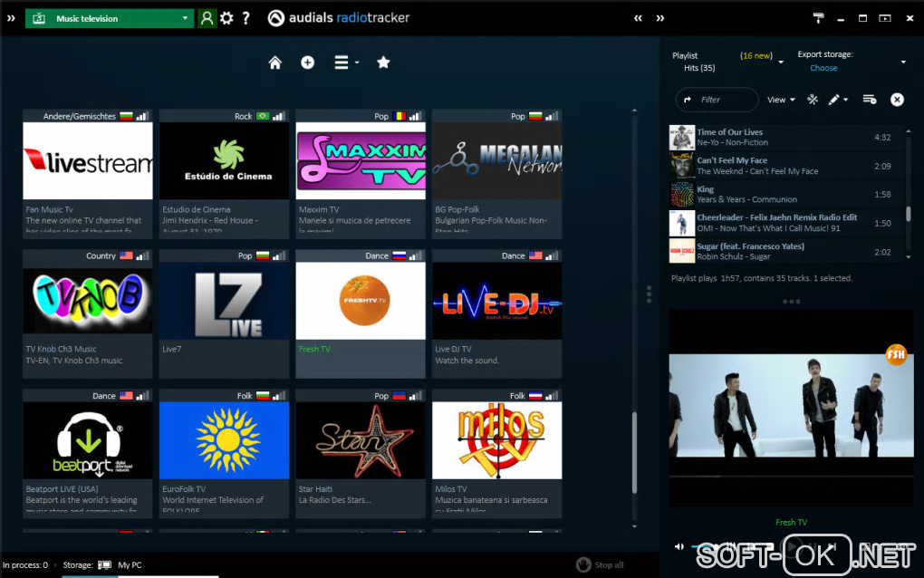Click the 16 new tracks link

[x=756, y=55]
